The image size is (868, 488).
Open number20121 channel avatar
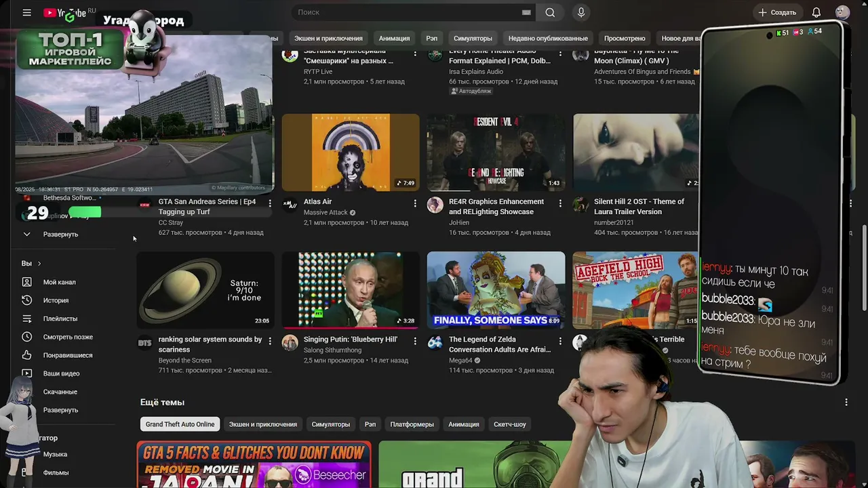(580, 205)
